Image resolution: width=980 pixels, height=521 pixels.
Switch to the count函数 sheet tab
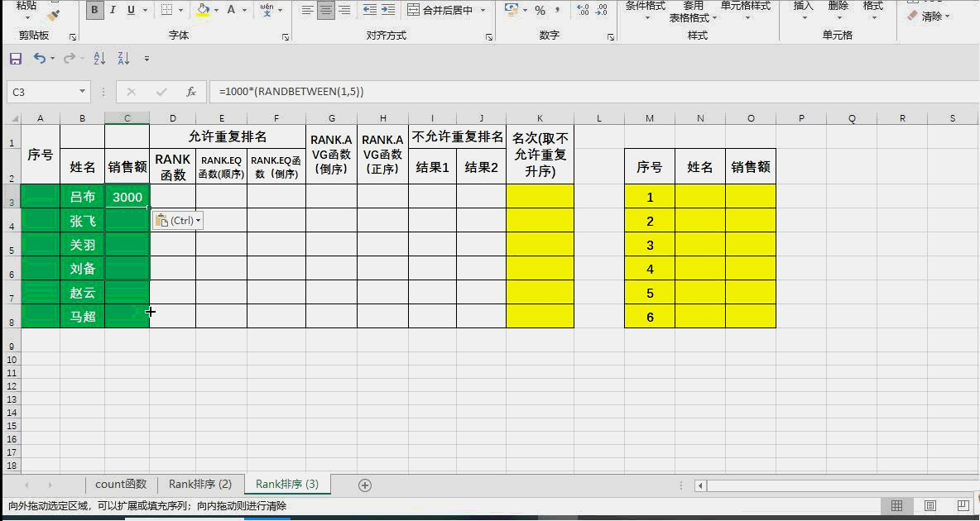121,484
